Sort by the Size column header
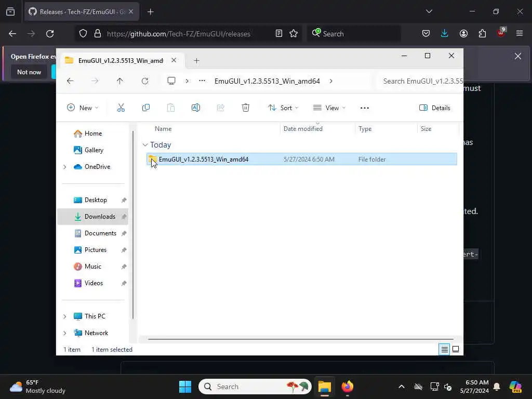Image resolution: width=532 pixels, height=399 pixels. tap(426, 129)
